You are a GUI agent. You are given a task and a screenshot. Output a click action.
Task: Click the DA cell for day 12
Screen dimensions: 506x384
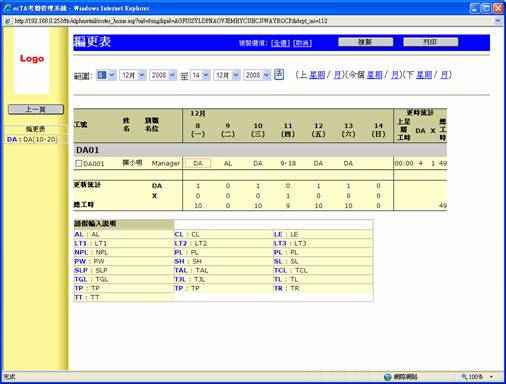[318, 163]
